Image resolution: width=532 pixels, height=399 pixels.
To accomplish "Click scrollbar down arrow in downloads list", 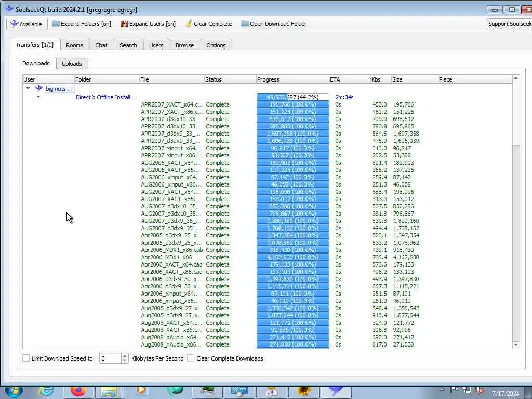I will [x=516, y=345].
